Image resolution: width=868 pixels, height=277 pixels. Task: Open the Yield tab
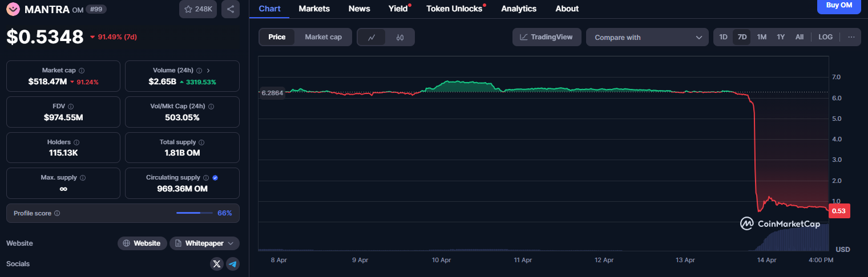coord(398,9)
